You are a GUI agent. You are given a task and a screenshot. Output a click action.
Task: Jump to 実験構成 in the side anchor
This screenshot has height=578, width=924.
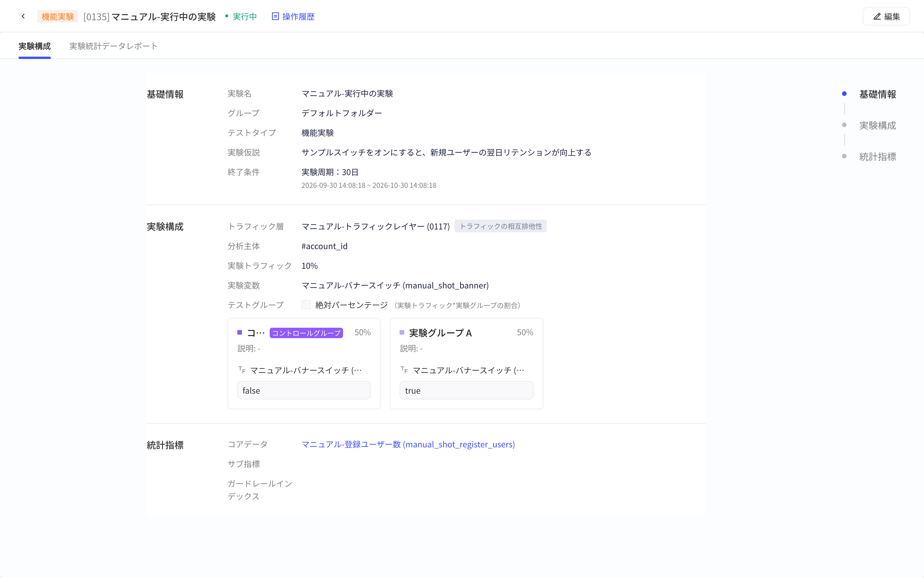point(878,125)
